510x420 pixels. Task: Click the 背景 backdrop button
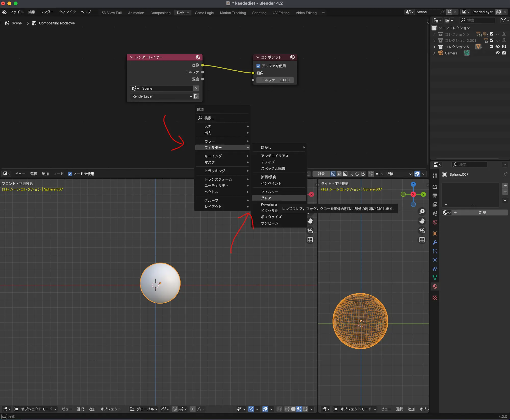[x=321, y=174]
